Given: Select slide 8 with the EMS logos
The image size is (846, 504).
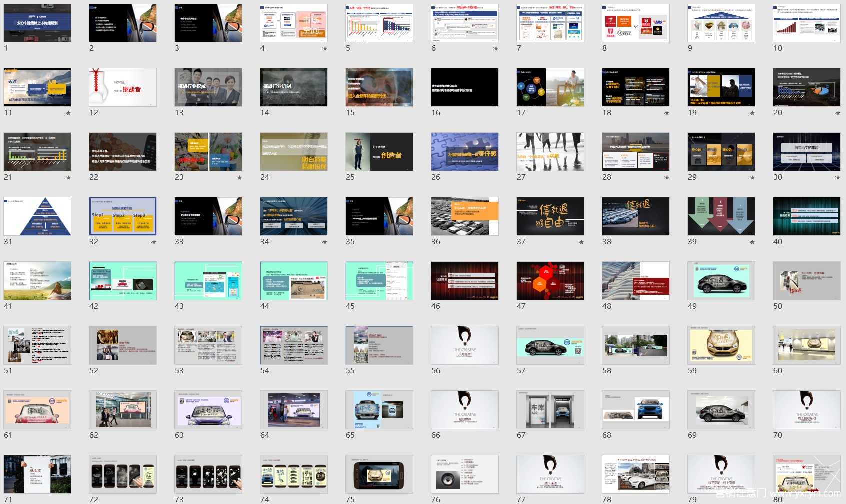Looking at the screenshot, I should click(636, 23).
